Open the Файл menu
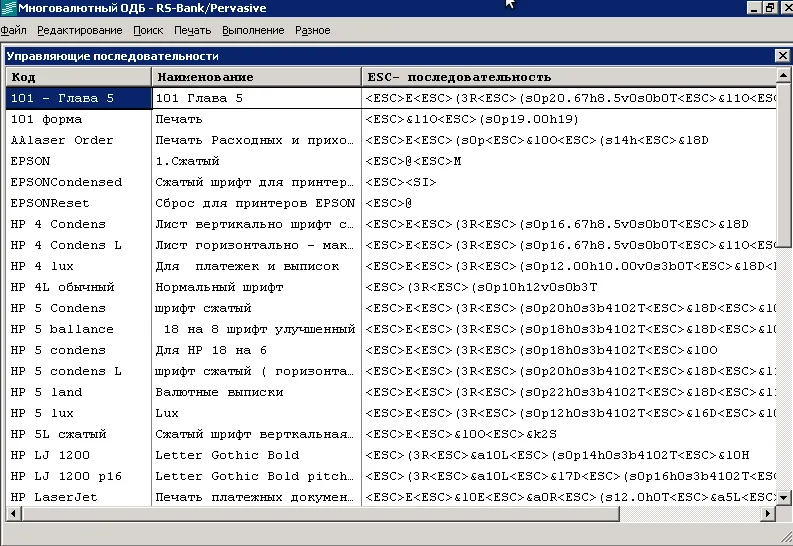Viewport: 793px width, 546px height. 14,31
